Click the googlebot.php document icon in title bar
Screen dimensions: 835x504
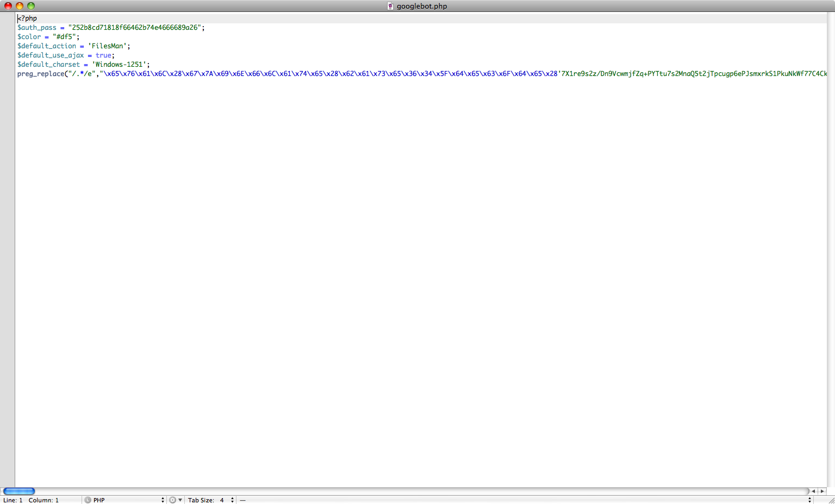[390, 6]
